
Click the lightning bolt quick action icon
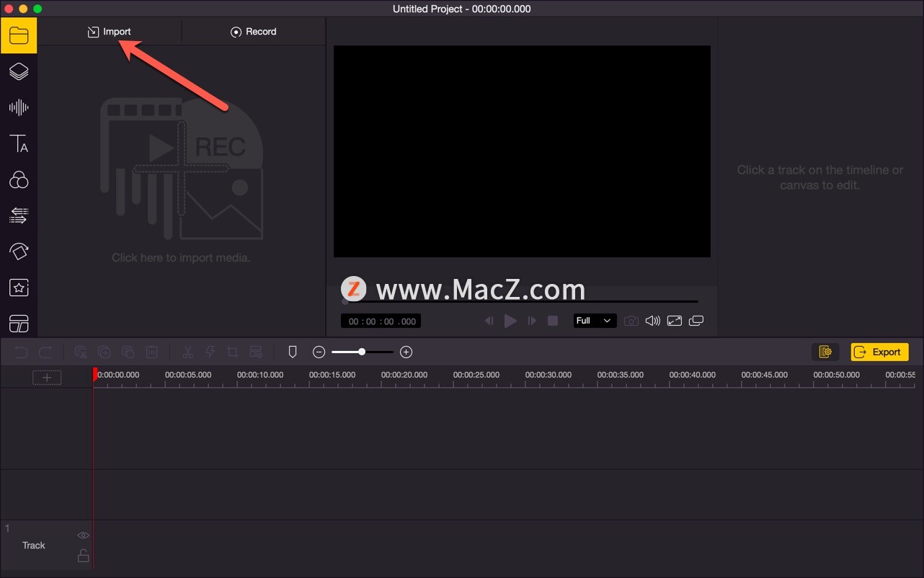tap(210, 352)
